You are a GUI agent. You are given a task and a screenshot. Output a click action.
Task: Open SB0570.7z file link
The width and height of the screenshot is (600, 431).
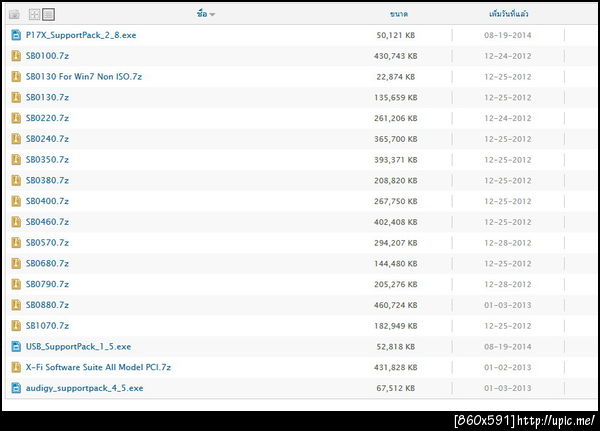(x=47, y=242)
